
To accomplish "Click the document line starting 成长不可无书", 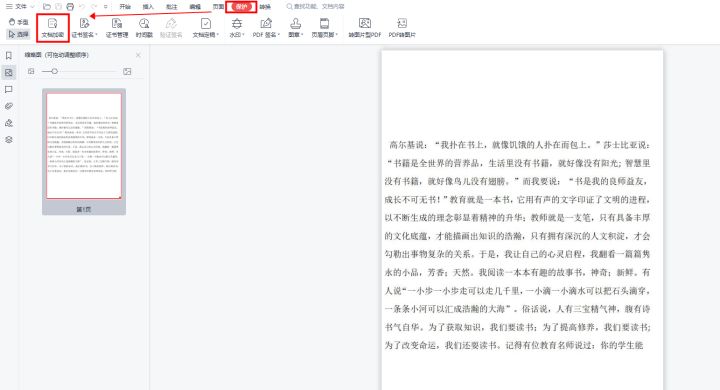I will [x=518, y=200].
